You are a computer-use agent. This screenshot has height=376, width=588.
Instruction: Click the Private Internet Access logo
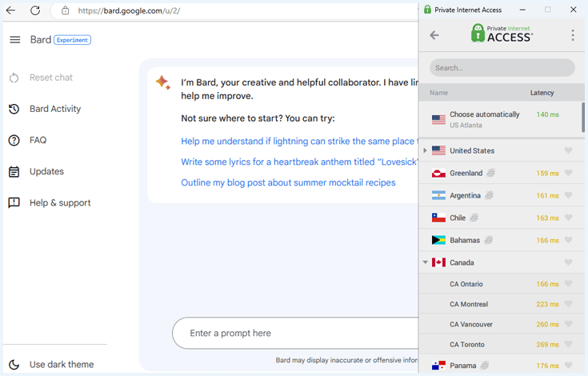pos(502,33)
